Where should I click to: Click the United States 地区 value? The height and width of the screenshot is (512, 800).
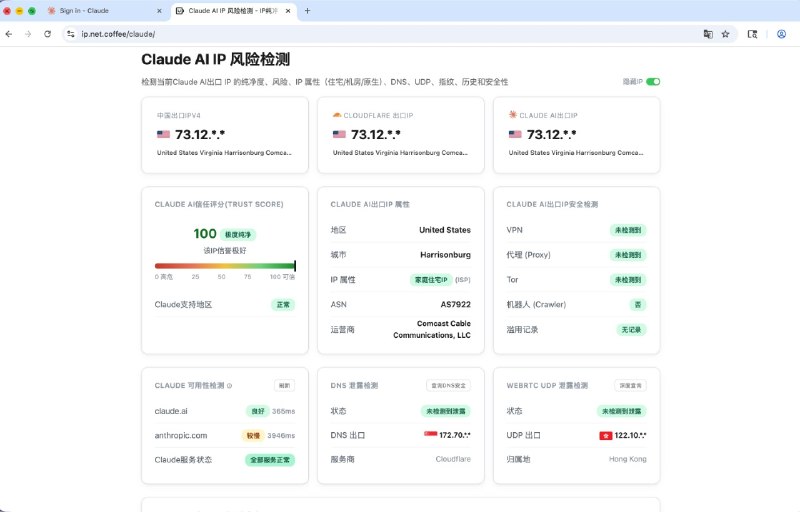point(445,230)
